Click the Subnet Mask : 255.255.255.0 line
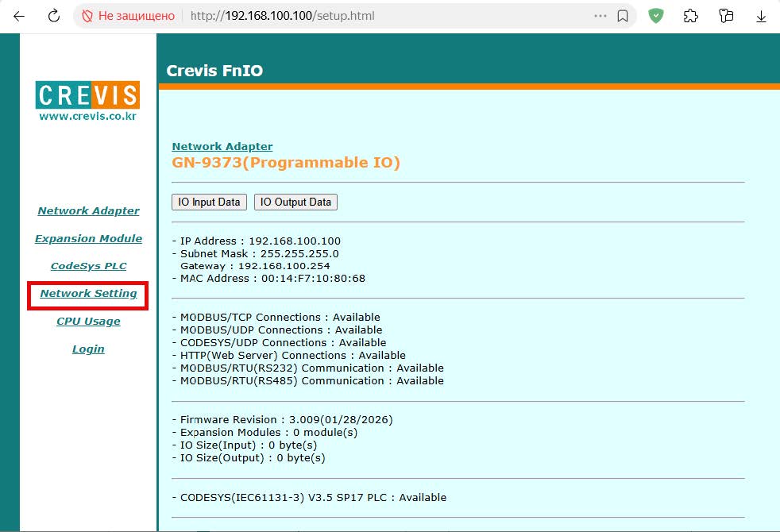Screen dimensions: 780x532 point(256,253)
